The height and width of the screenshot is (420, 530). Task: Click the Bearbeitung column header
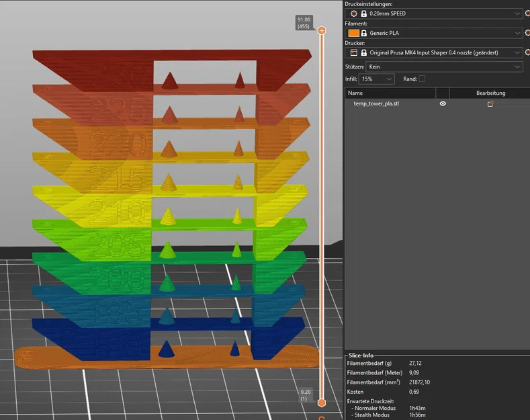click(x=490, y=93)
